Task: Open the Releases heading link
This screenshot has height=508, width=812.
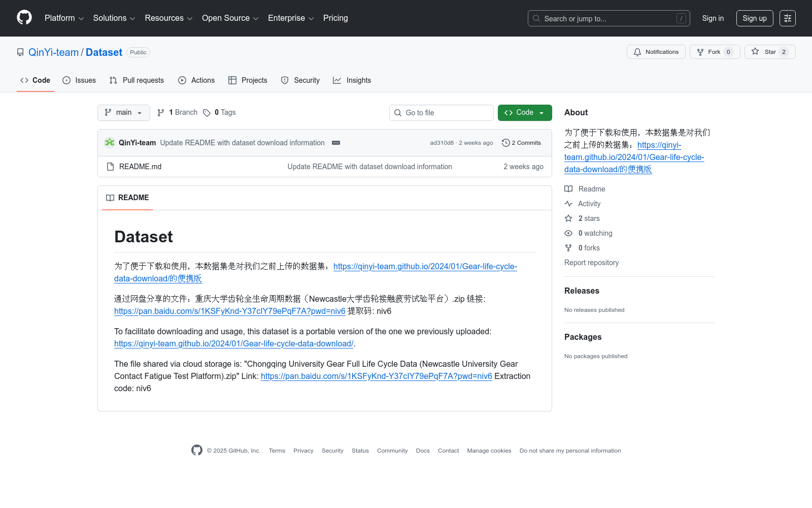Action: pos(582,291)
